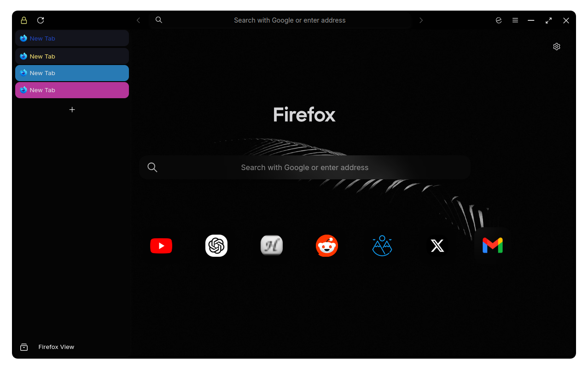Open the hamburger application menu
The image size is (588, 372).
click(515, 20)
